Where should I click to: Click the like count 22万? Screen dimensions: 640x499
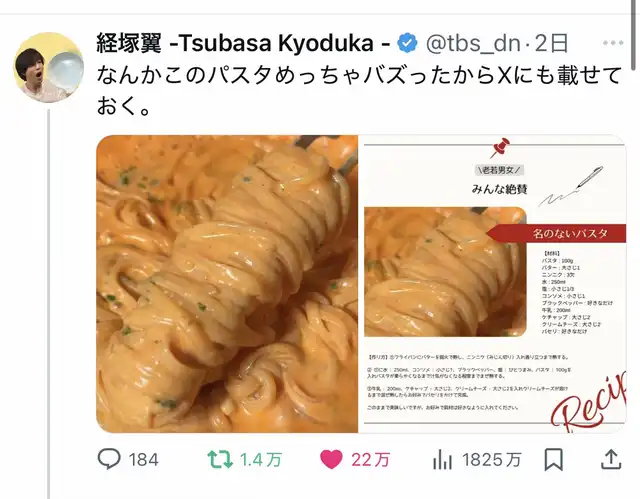[x=371, y=460]
